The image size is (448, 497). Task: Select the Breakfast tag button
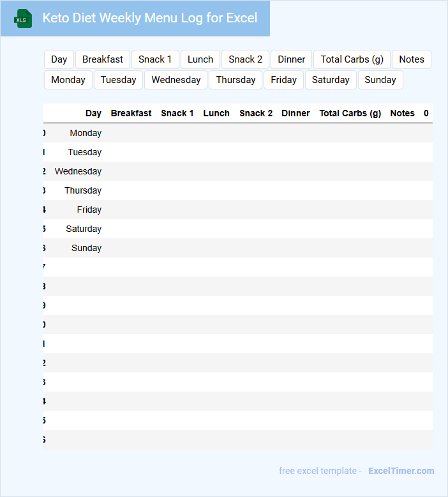click(x=103, y=59)
